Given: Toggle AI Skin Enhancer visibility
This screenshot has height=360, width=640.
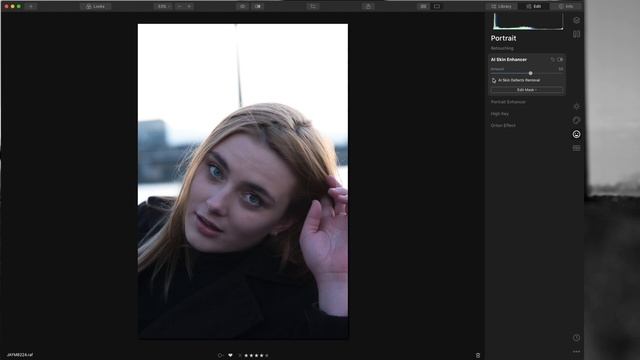Looking at the screenshot, I should (x=560, y=60).
